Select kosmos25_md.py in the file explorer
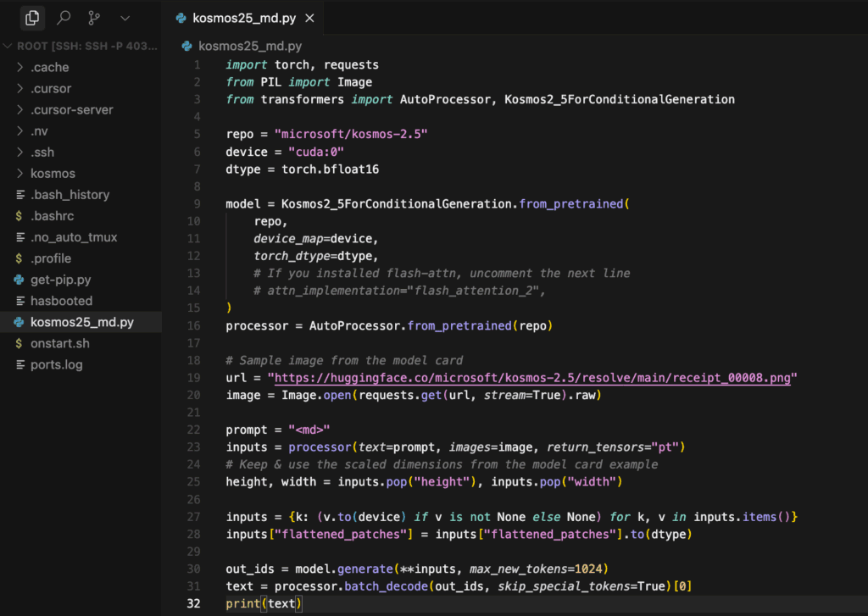The width and height of the screenshot is (868, 616). click(81, 322)
